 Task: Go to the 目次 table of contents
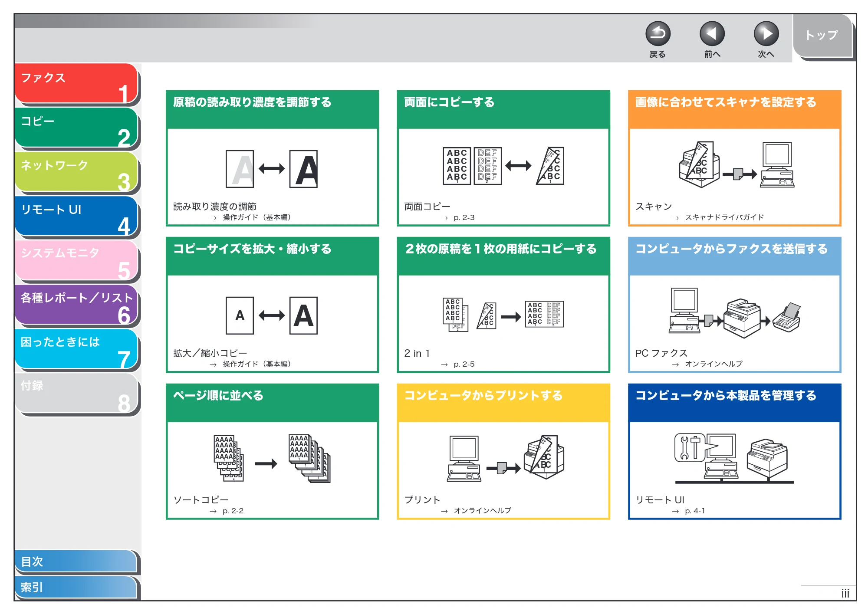(x=76, y=561)
